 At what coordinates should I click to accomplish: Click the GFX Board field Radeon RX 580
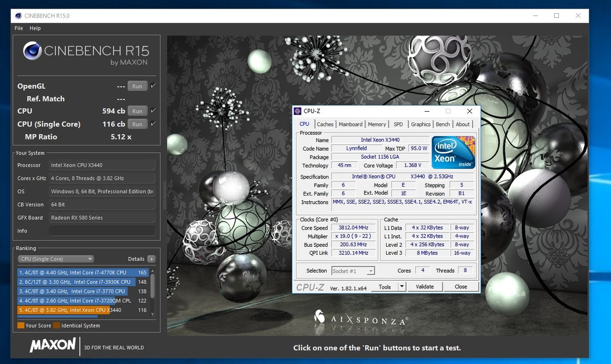coord(102,217)
